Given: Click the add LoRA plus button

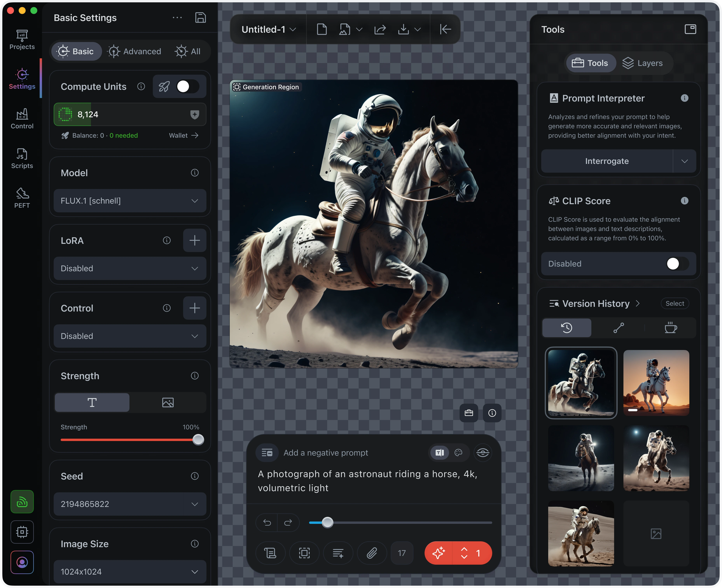Looking at the screenshot, I should click(194, 241).
